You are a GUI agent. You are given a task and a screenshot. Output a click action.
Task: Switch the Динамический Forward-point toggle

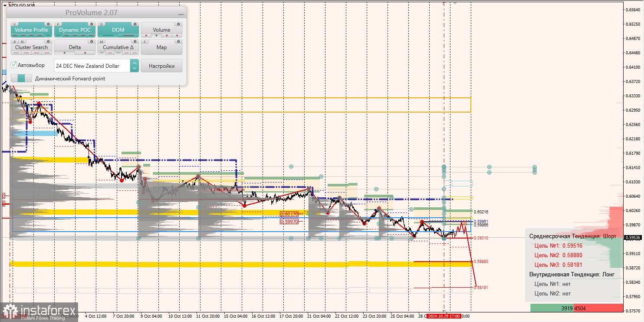point(21,79)
